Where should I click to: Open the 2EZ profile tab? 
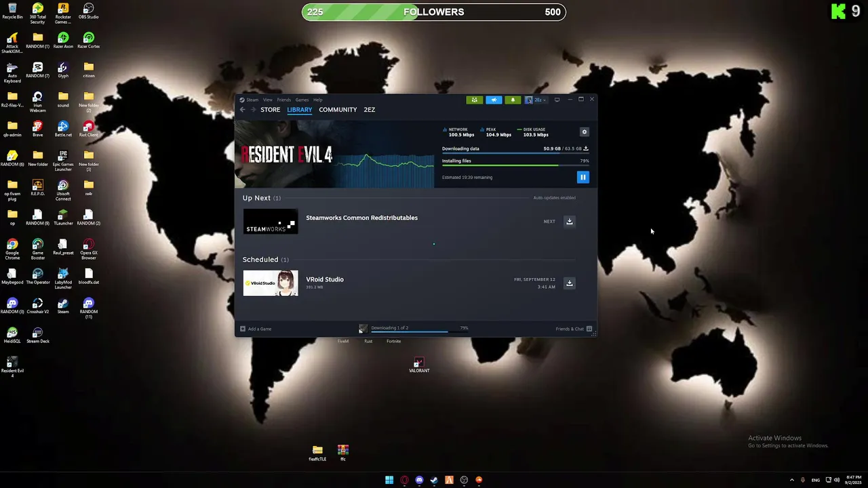point(370,110)
